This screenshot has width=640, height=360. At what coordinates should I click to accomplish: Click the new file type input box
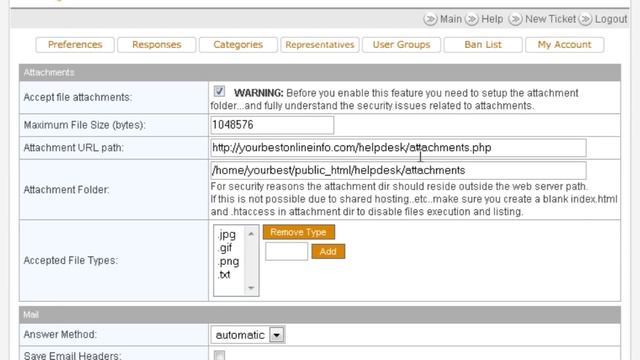point(287,251)
